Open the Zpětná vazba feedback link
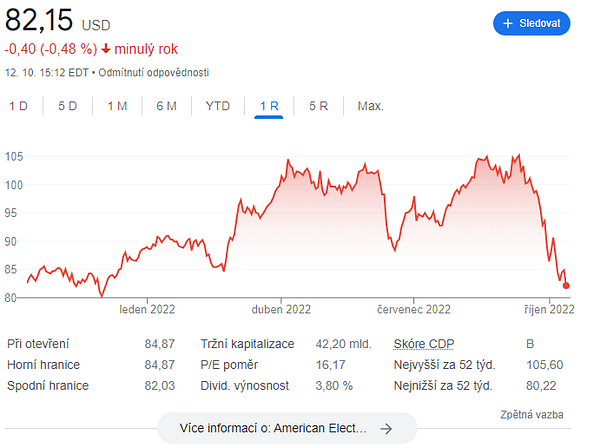 tap(532, 415)
